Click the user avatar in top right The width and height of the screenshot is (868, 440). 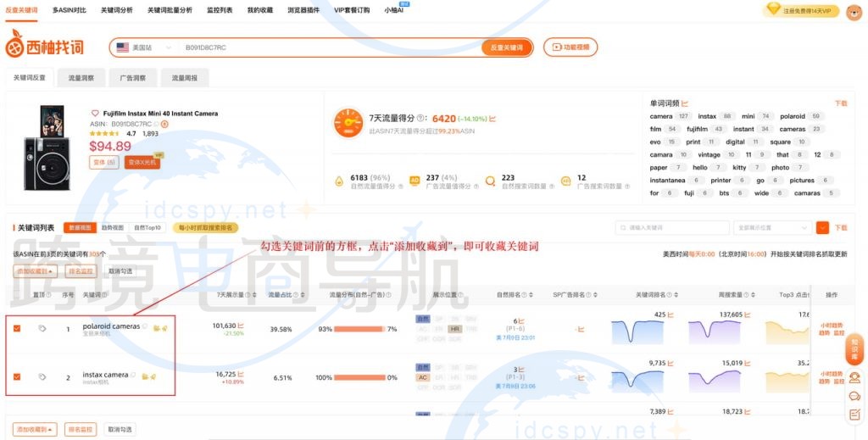854,11
